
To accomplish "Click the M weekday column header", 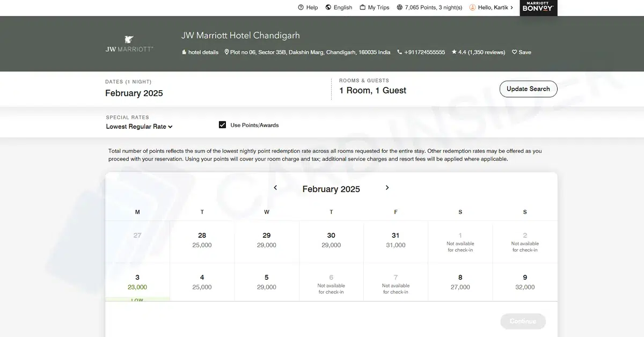I will click(x=137, y=212).
